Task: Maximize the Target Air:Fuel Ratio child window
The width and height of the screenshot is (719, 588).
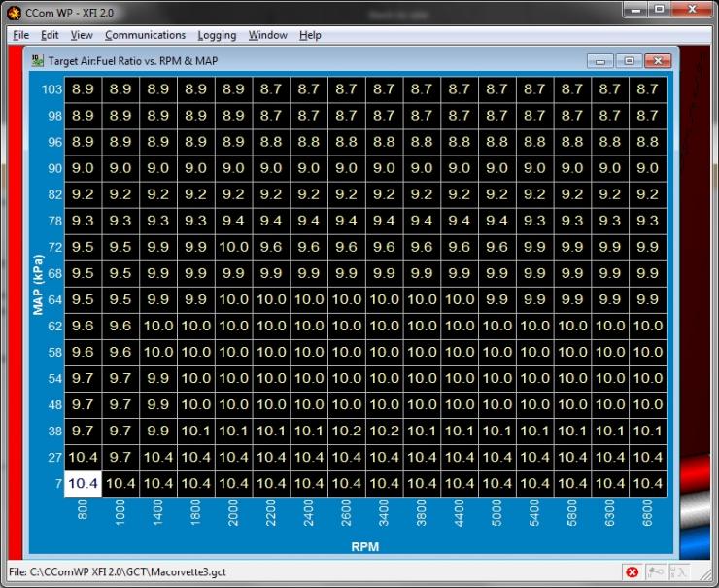Action: coord(629,61)
